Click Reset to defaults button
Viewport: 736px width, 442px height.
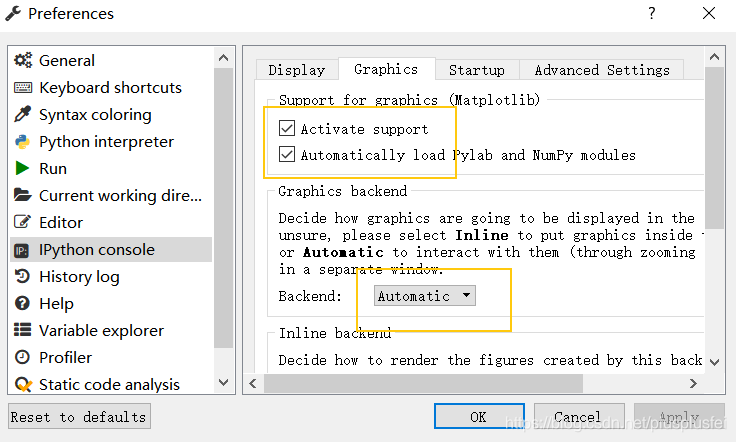[79, 416]
